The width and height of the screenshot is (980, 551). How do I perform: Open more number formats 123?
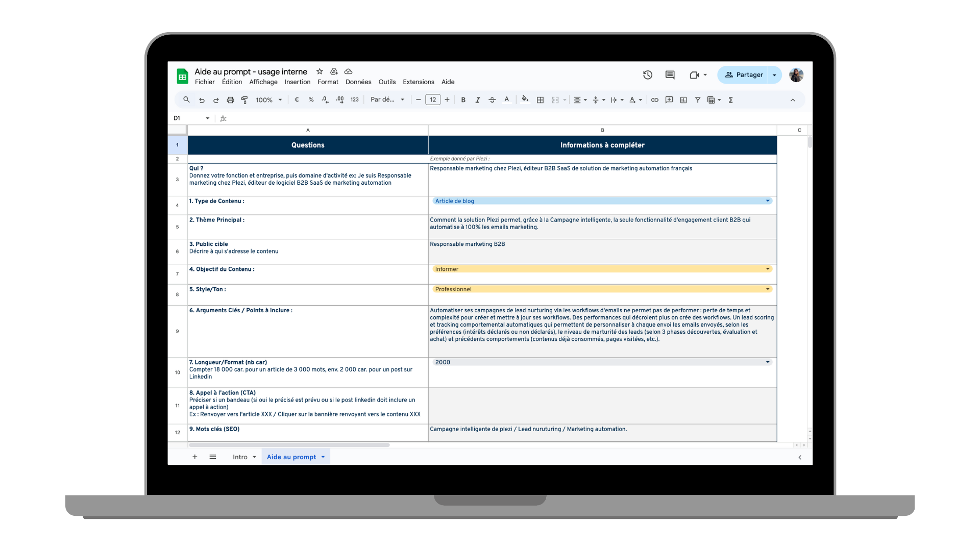pos(355,100)
